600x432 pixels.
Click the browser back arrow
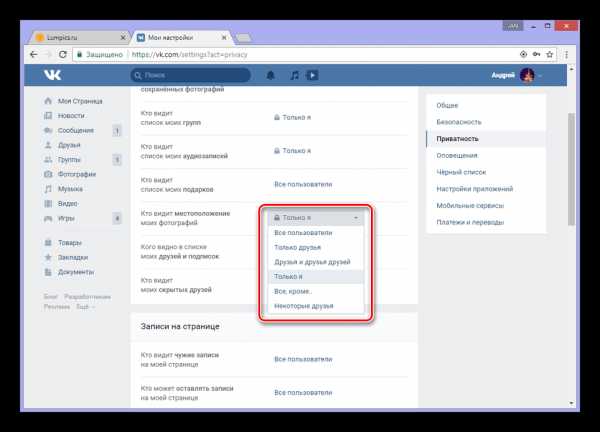pos(34,55)
